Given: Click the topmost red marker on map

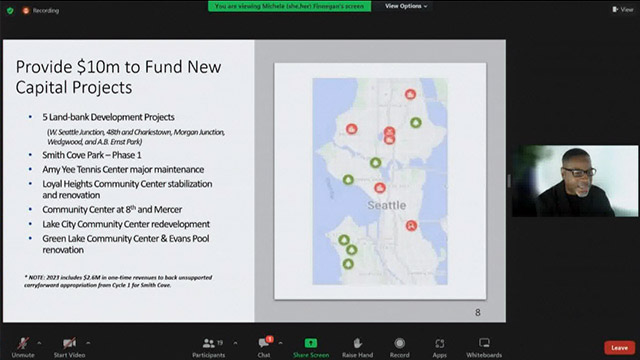Looking at the screenshot, I should (x=410, y=94).
